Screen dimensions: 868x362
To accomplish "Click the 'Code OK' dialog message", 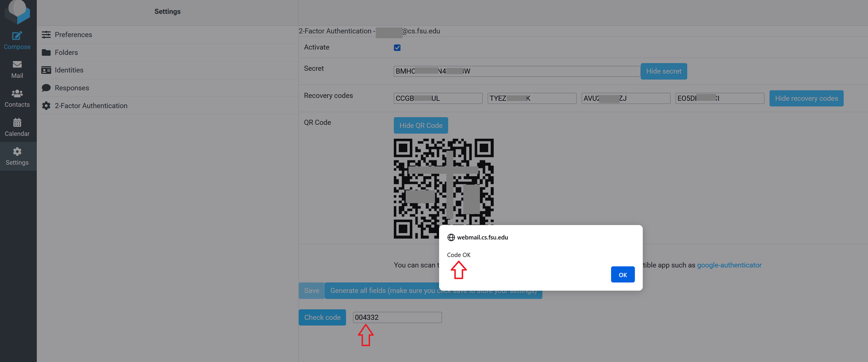I will (459, 255).
